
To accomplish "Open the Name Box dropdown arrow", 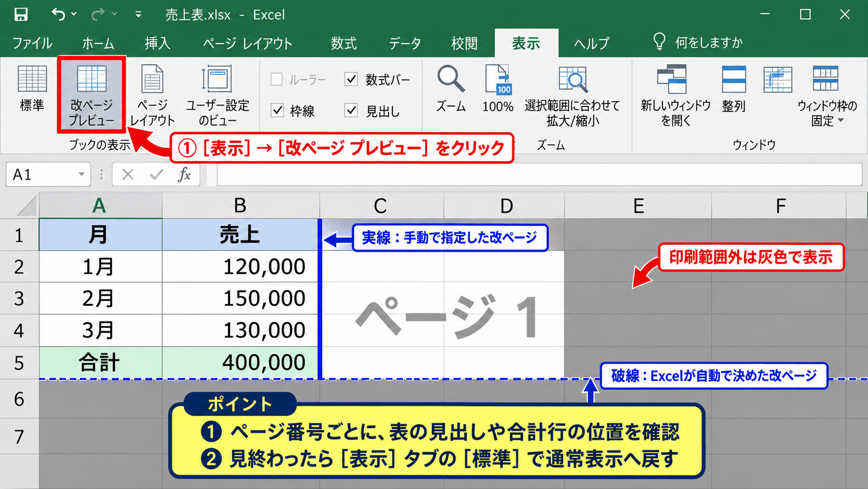I will [82, 175].
